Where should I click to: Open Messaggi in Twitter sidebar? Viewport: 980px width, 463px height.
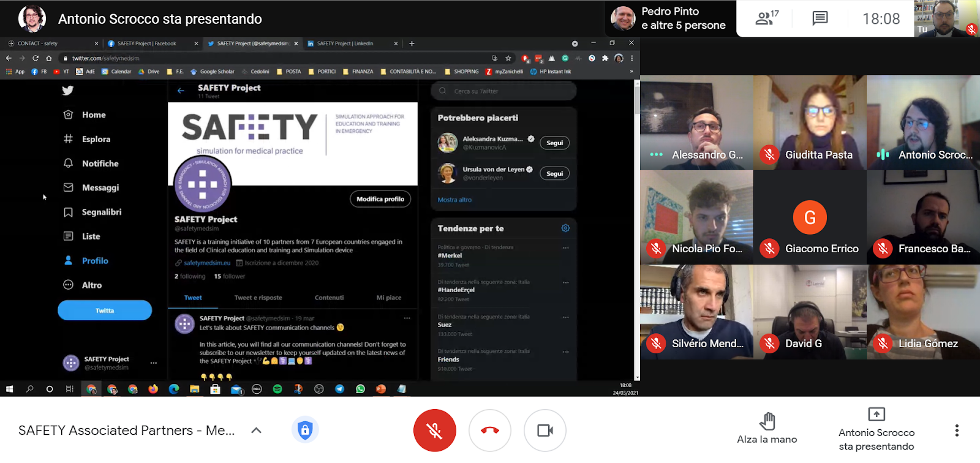[x=92, y=187]
